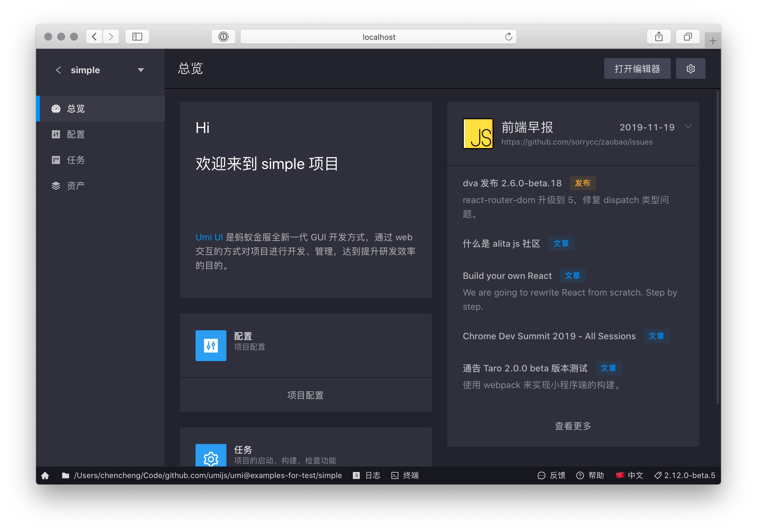Toggle Safari sidebar button

tap(137, 37)
